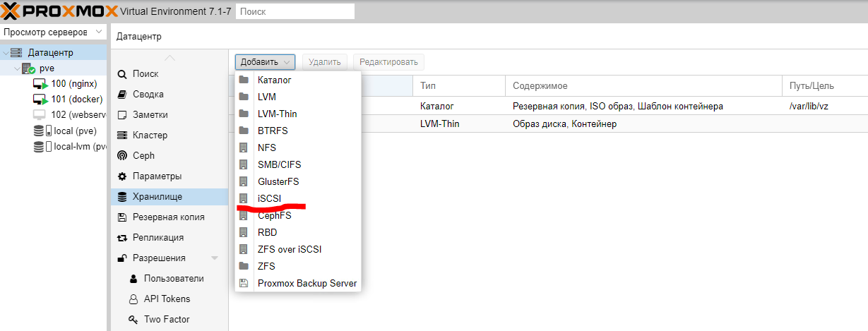The width and height of the screenshot is (868, 331).
Task: Click the 100 (nginx) VM icon
Action: pos(40,84)
